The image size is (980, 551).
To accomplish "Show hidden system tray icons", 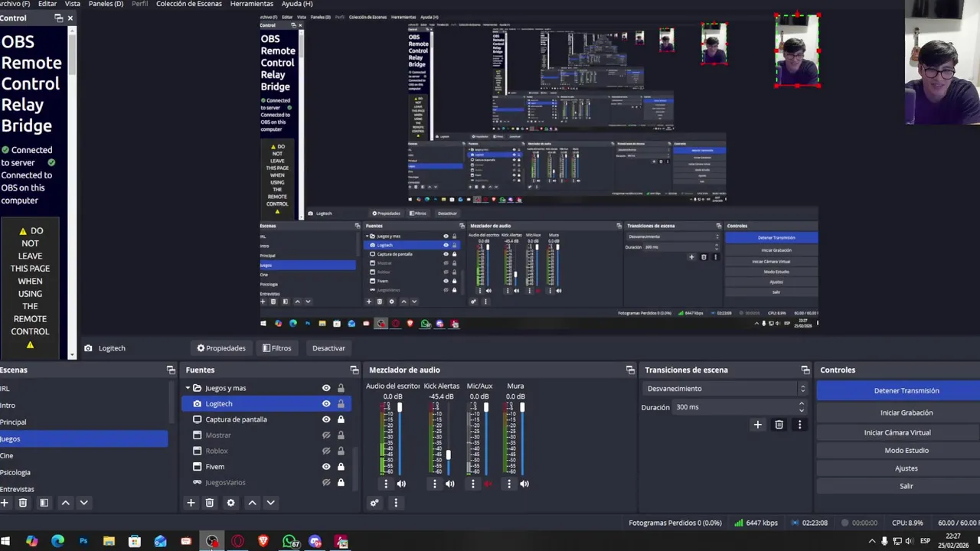I will tap(871, 542).
